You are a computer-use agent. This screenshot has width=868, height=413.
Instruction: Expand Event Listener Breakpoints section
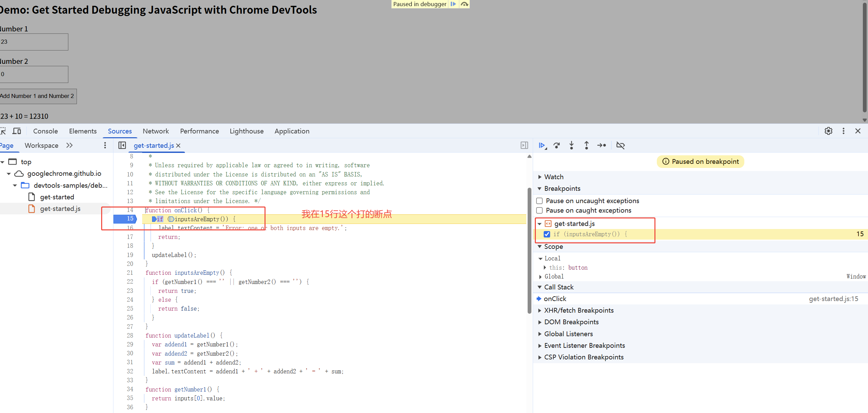(x=584, y=345)
